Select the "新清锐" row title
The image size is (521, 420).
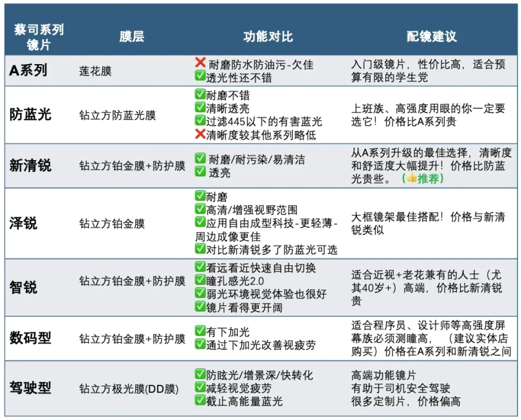tap(30, 165)
